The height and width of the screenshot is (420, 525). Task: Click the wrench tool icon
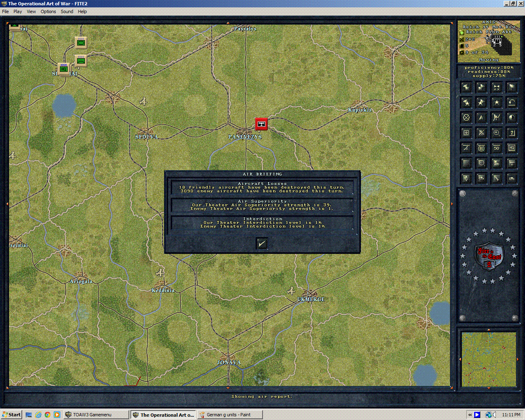click(496, 178)
